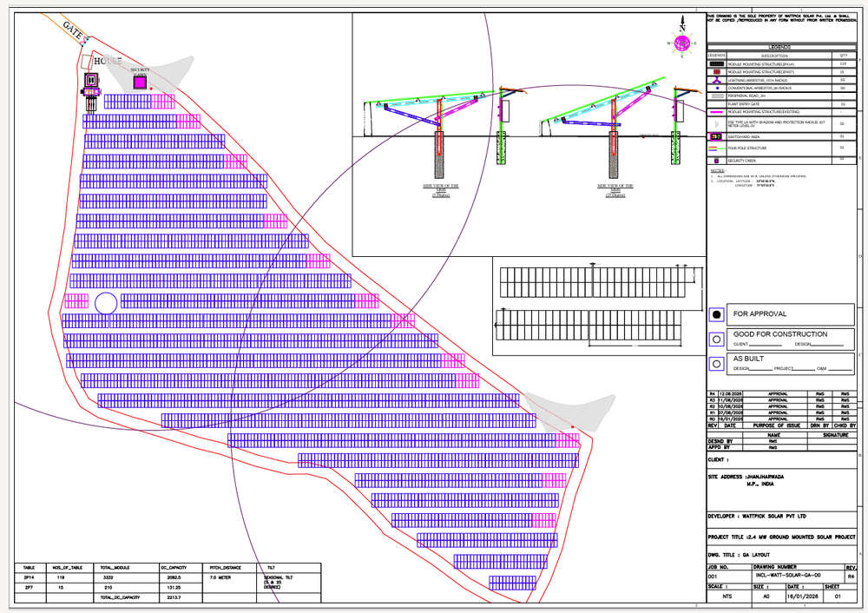The width and height of the screenshot is (868, 613).
Task: Click the PURPOSE OF ISSUE column header
Action: [777, 425]
